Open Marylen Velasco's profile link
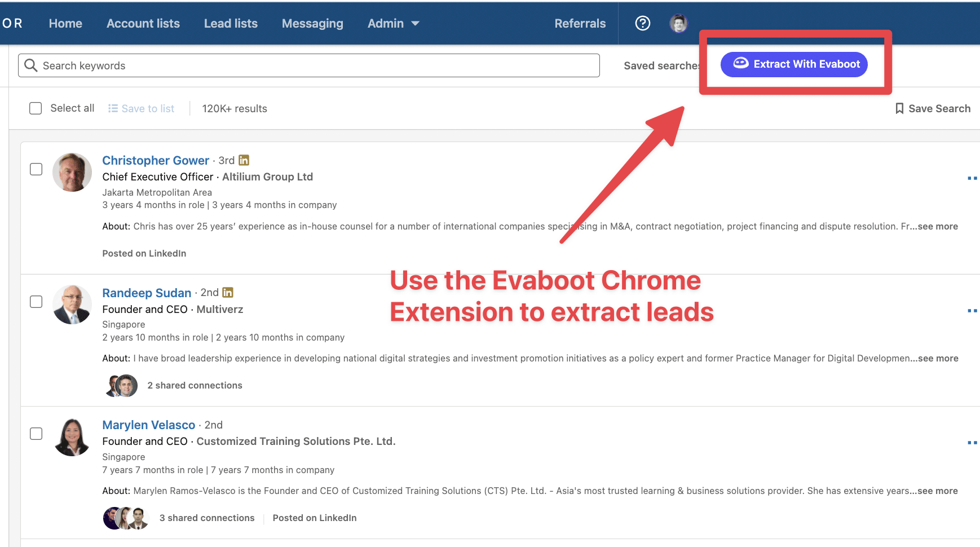Screen dimensions: 980x547 click(x=148, y=425)
